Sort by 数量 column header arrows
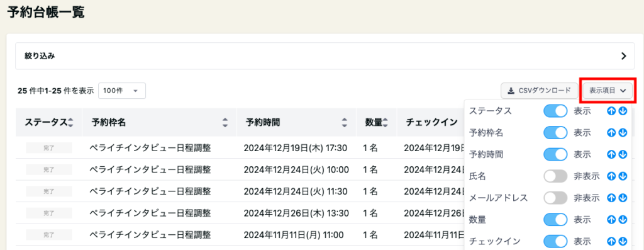The image size is (644, 250). click(x=386, y=122)
